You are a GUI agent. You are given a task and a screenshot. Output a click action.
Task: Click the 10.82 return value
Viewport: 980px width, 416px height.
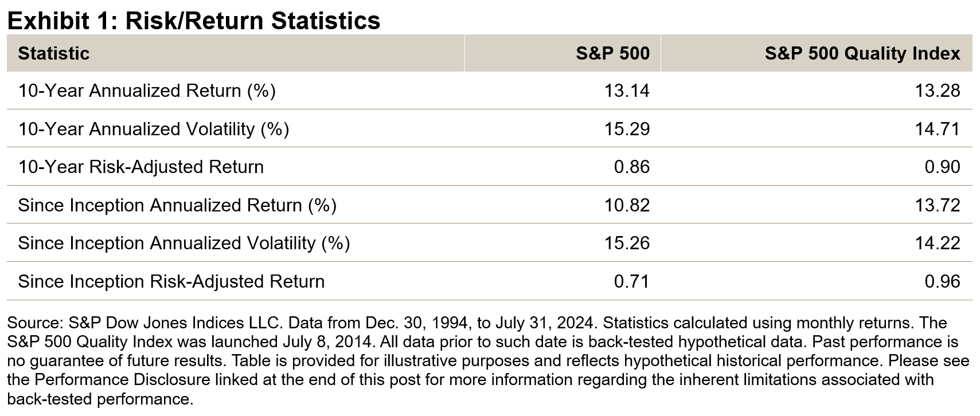pos(627,205)
